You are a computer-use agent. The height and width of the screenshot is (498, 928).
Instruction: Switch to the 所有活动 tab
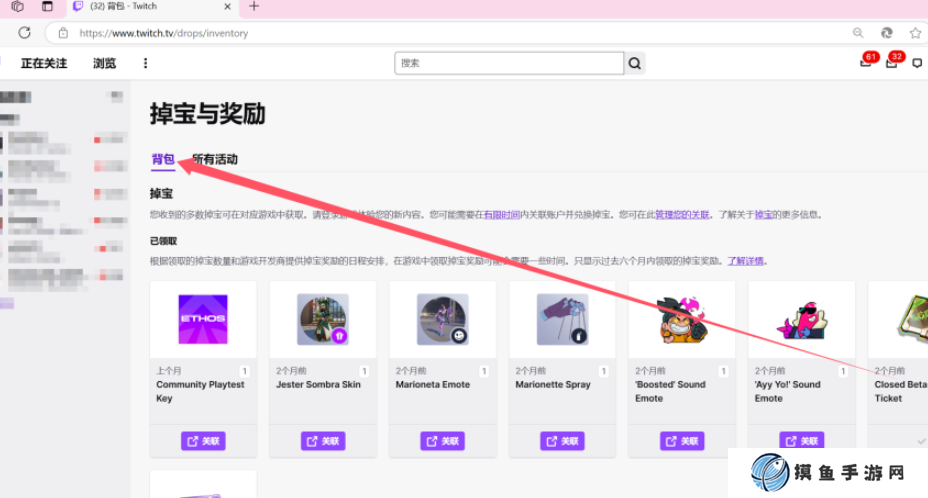pos(215,159)
